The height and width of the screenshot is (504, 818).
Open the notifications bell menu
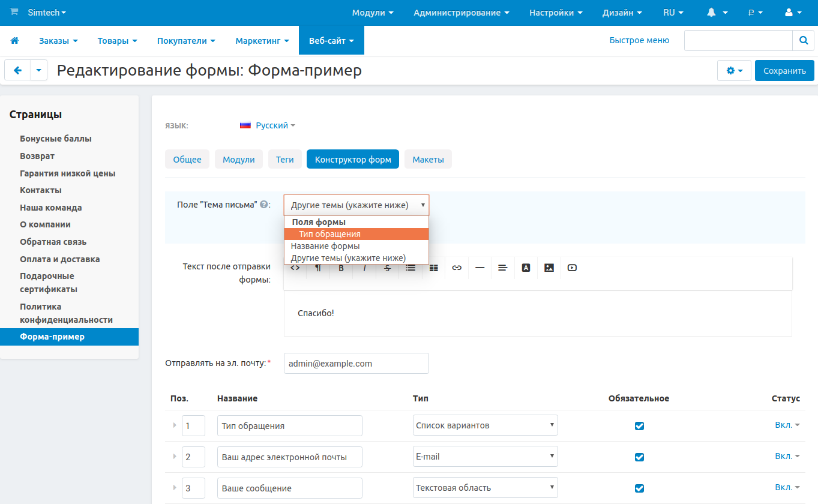717,13
